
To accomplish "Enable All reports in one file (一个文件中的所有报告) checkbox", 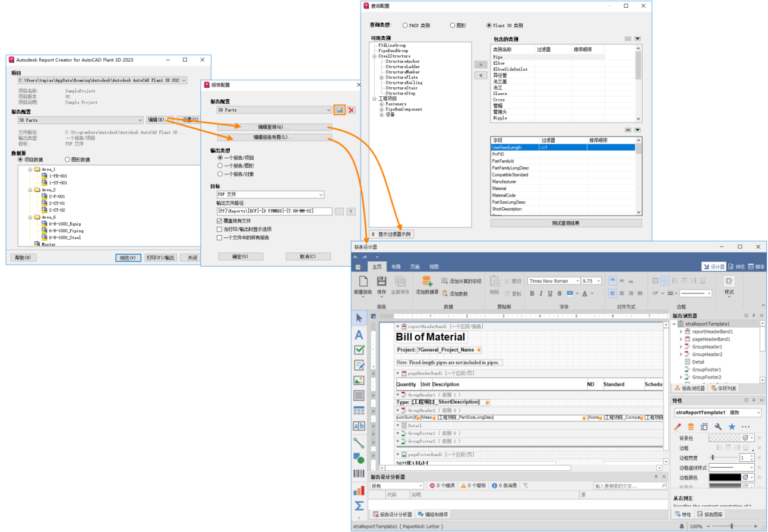I will pyautogui.click(x=220, y=237).
